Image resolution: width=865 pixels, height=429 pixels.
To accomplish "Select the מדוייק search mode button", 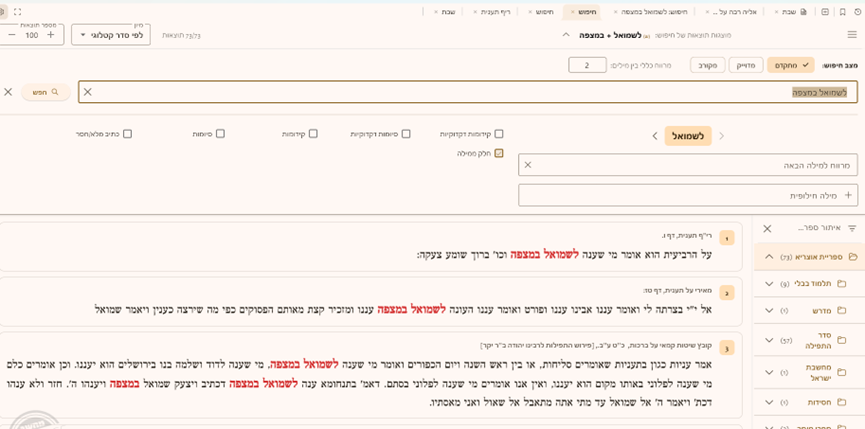I will pyautogui.click(x=745, y=65).
